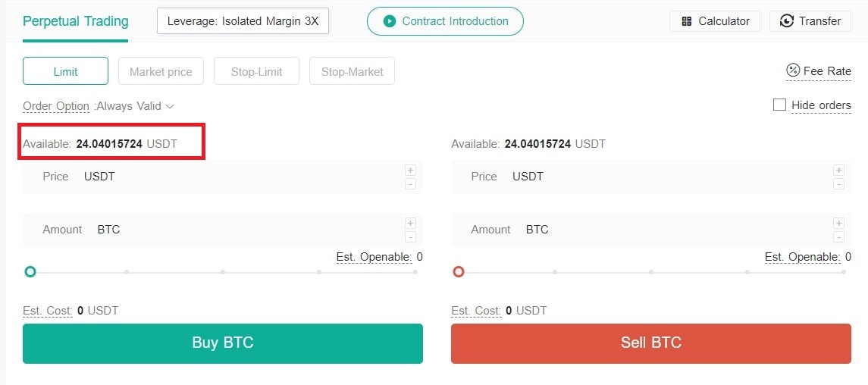868x385 pixels.
Task: Click the Calculator grid icon
Action: [x=686, y=21]
